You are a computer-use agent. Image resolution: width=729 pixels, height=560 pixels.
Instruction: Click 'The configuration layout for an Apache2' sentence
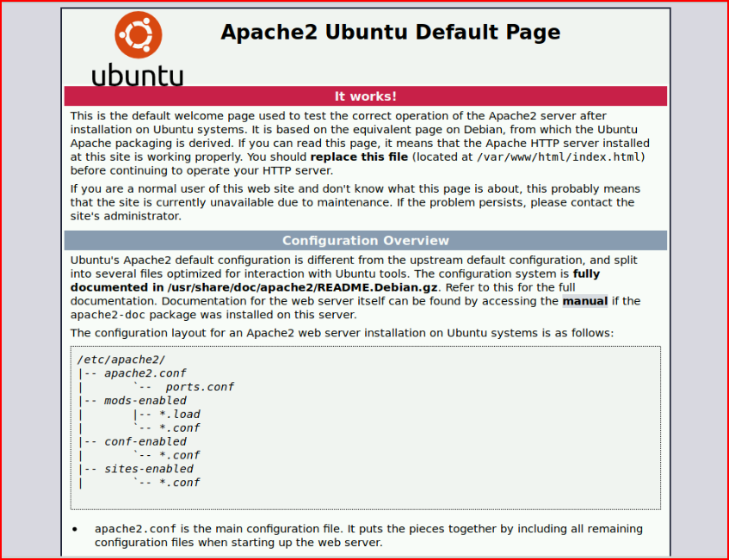(x=343, y=333)
